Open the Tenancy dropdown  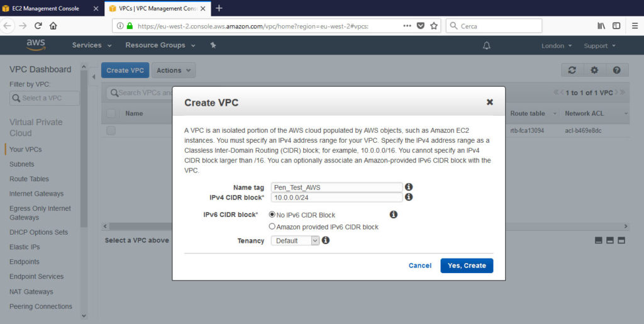[296, 240]
